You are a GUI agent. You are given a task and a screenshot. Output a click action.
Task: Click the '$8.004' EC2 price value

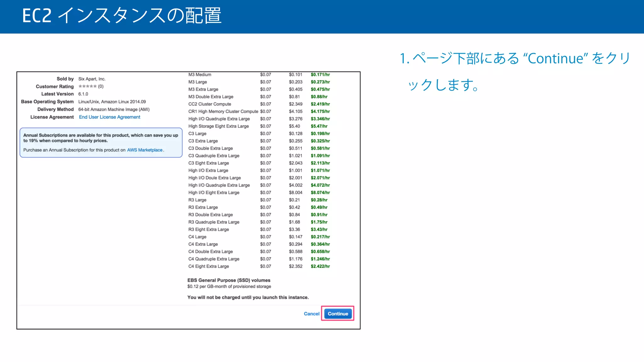coord(296,193)
